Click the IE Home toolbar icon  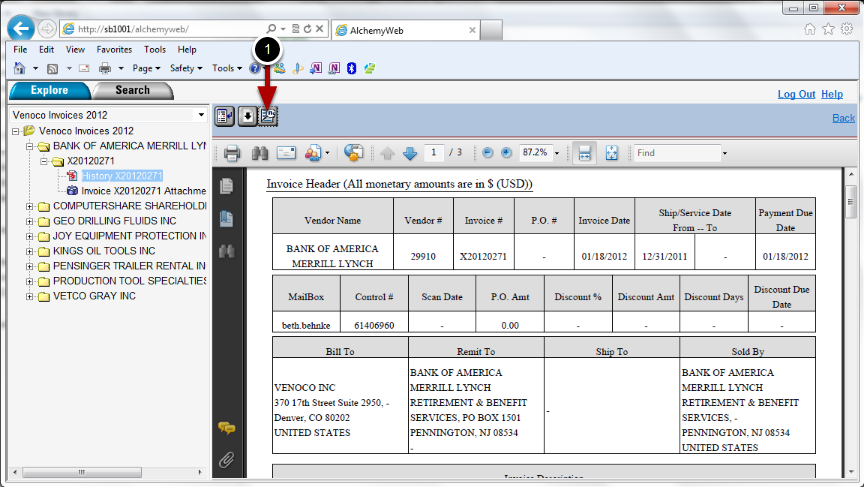click(20, 68)
